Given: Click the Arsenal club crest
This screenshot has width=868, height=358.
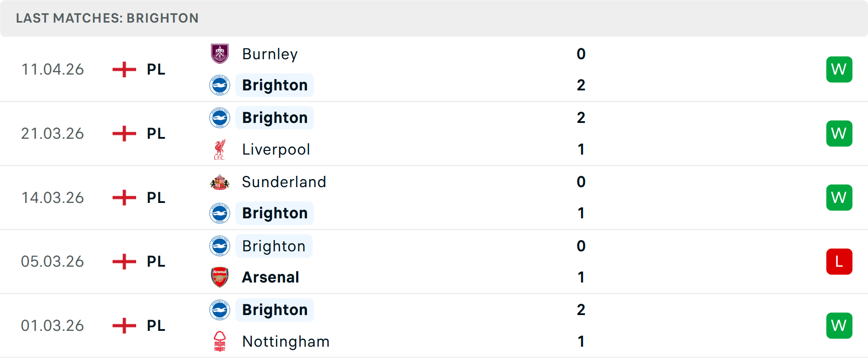Looking at the screenshot, I should (x=220, y=277).
